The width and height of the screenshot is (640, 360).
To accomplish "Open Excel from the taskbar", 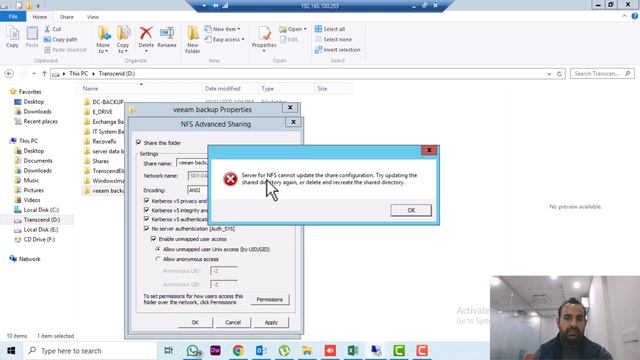I will [353, 350].
